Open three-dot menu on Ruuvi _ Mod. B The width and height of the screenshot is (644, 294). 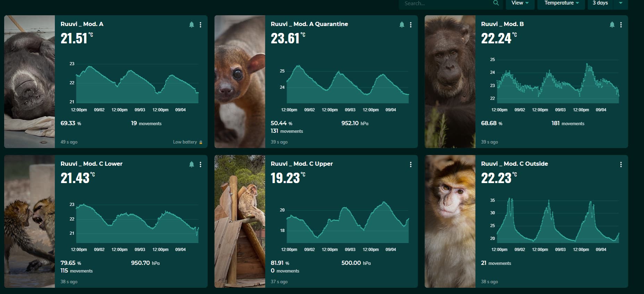[x=621, y=25]
